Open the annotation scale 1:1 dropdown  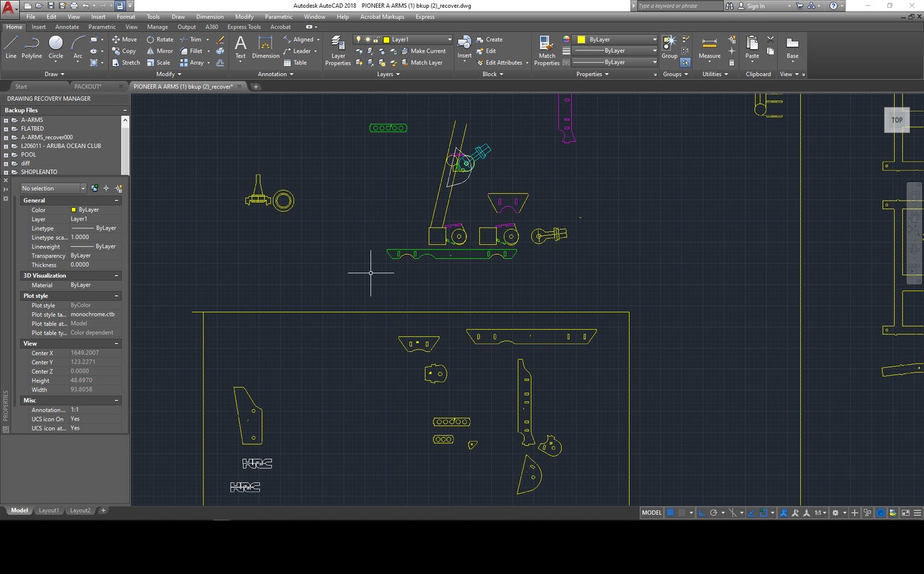[x=821, y=512]
